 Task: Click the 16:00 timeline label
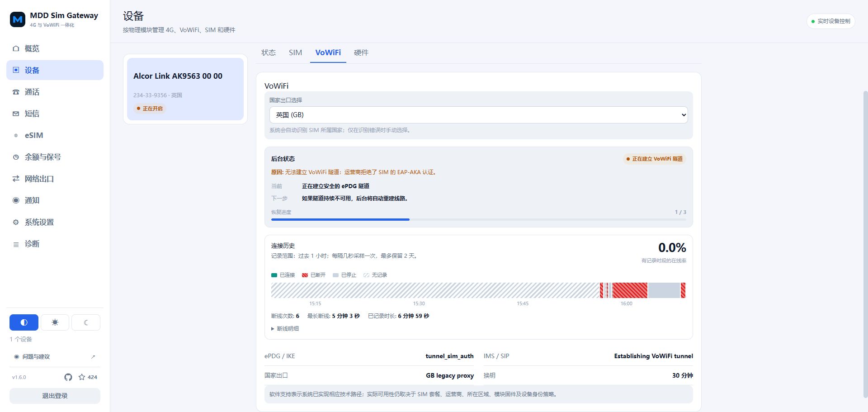[x=627, y=303]
